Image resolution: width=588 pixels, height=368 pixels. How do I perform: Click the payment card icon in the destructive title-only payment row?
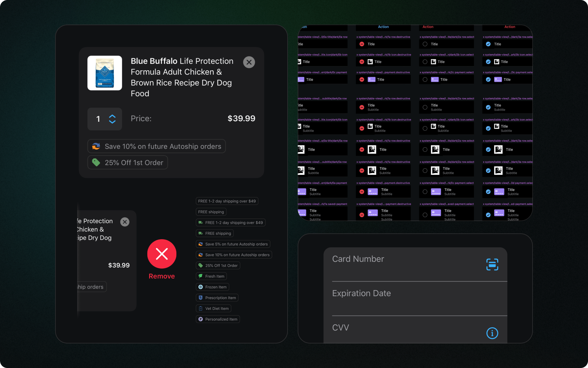coord(371,79)
